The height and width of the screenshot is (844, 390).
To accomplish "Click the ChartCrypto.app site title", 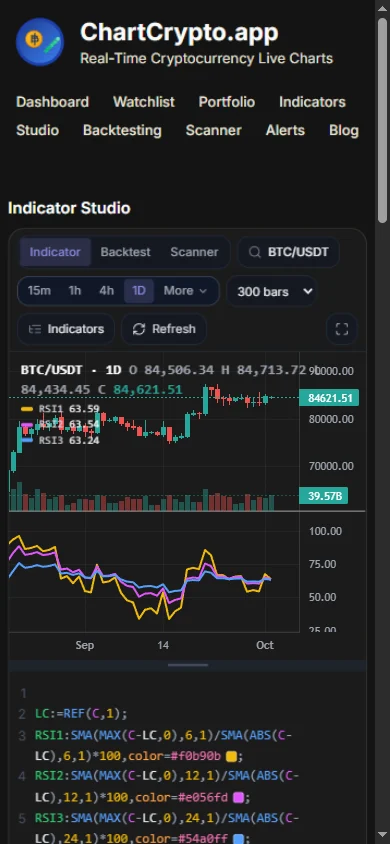I will tap(179, 32).
